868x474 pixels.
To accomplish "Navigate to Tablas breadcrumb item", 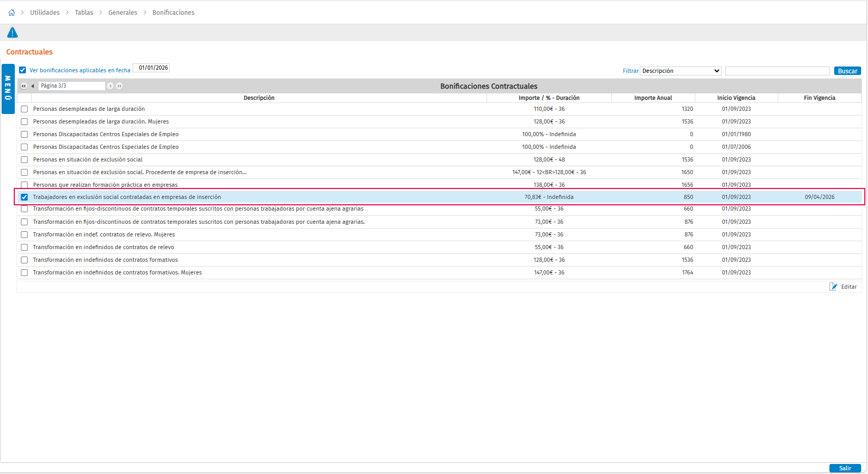I will pyautogui.click(x=84, y=13).
